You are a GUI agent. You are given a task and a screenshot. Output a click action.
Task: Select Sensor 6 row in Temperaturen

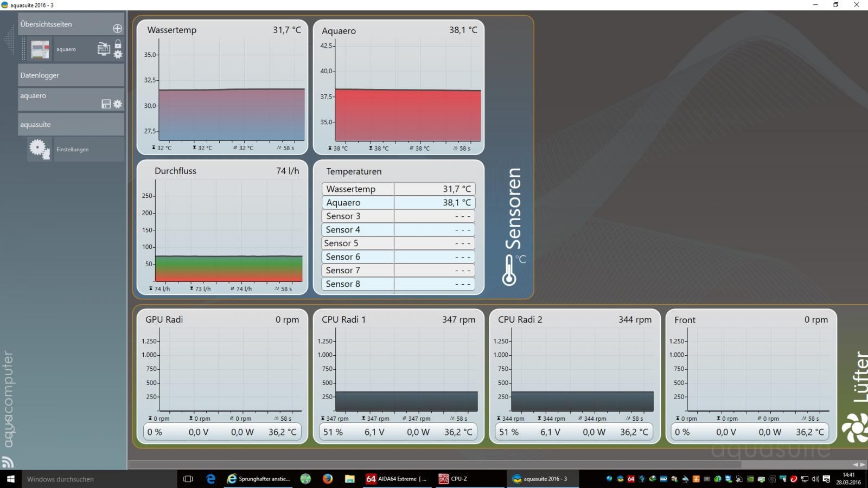point(398,256)
